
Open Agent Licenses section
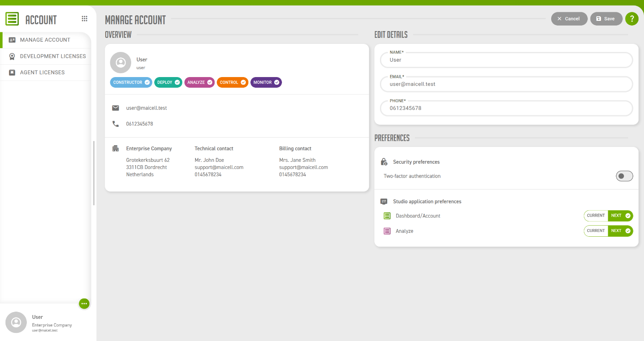(x=46, y=72)
